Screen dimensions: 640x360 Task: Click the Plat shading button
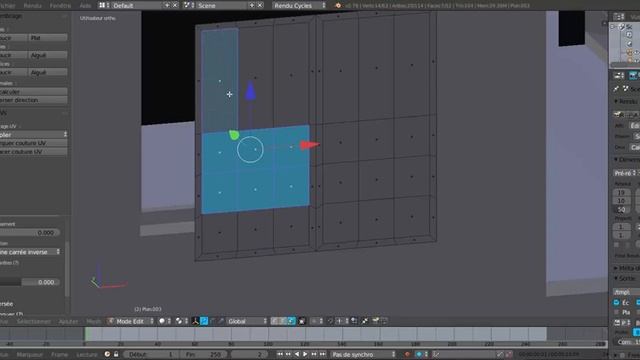tap(48, 38)
